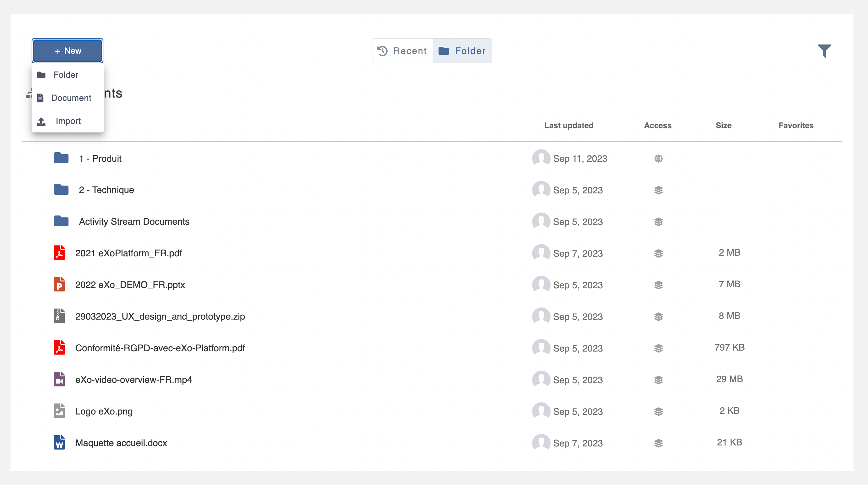Choose Document in the New menu
Viewport: 868px width, 485px height.
pyautogui.click(x=71, y=98)
